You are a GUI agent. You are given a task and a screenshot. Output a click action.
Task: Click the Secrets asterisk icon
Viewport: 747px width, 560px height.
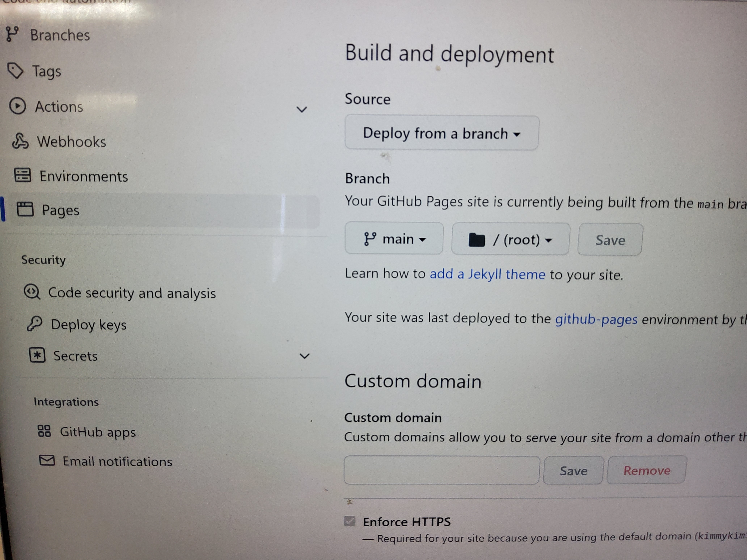click(37, 355)
